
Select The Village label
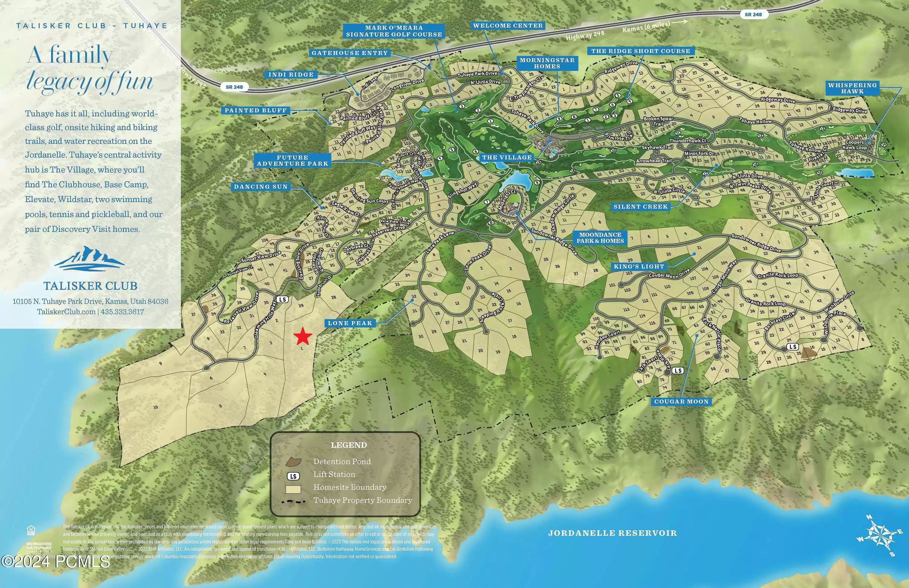[x=507, y=157]
